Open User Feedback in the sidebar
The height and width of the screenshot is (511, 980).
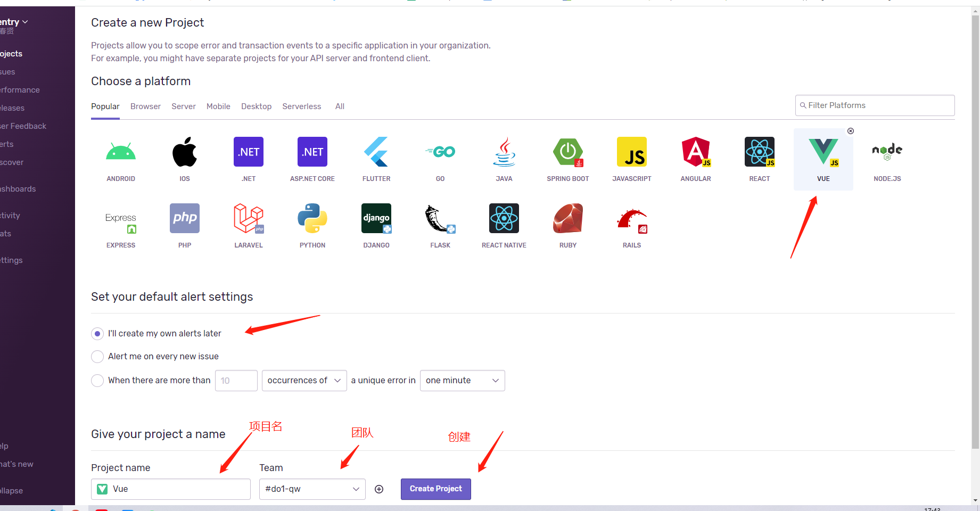(x=23, y=126)
